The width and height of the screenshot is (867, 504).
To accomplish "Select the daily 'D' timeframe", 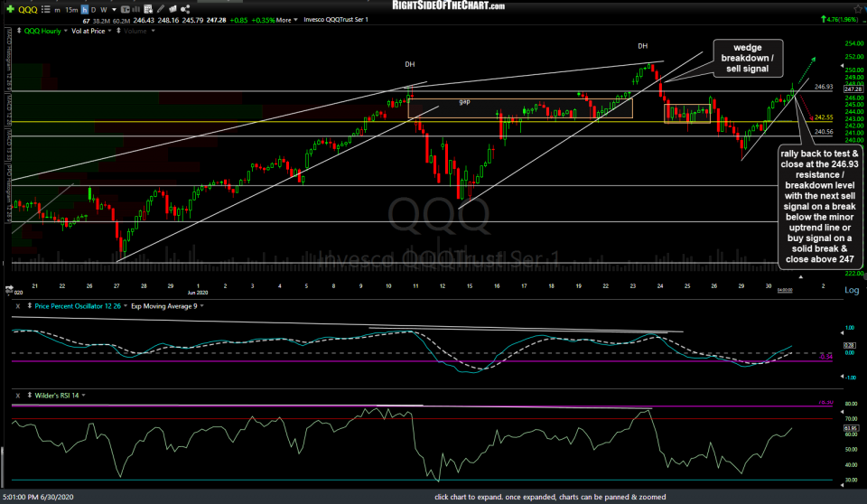I will 93,10.
